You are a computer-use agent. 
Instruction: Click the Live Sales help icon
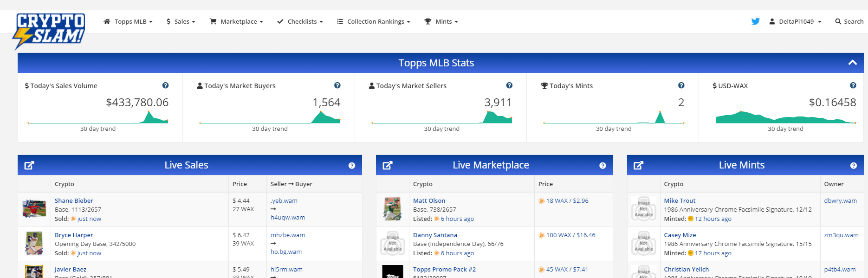coord(352,166)
